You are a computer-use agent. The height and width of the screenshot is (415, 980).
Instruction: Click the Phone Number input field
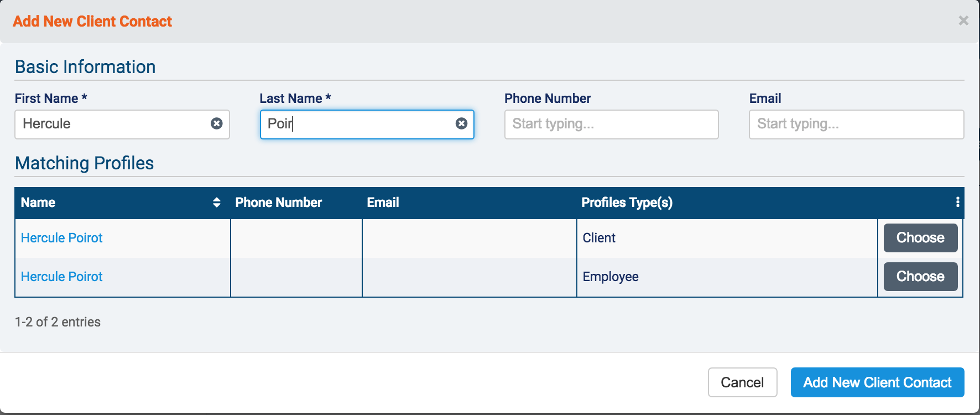(611, 124)
